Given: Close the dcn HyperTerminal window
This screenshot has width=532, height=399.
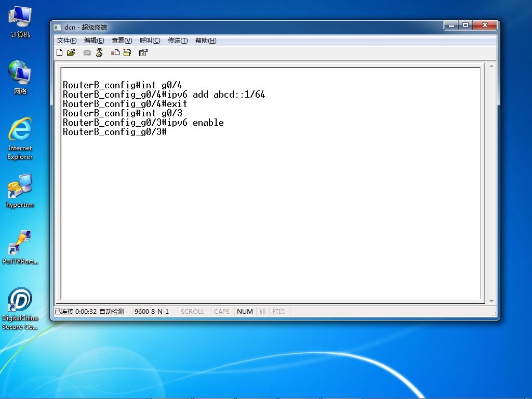Looking at the screenshot, I should (485, 25).
